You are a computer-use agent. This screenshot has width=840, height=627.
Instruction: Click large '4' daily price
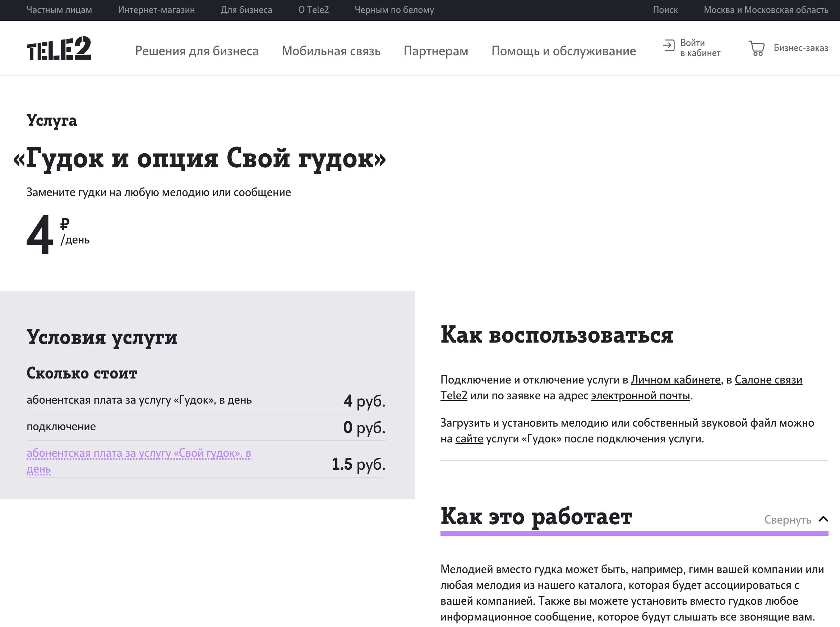pos(40,235)
